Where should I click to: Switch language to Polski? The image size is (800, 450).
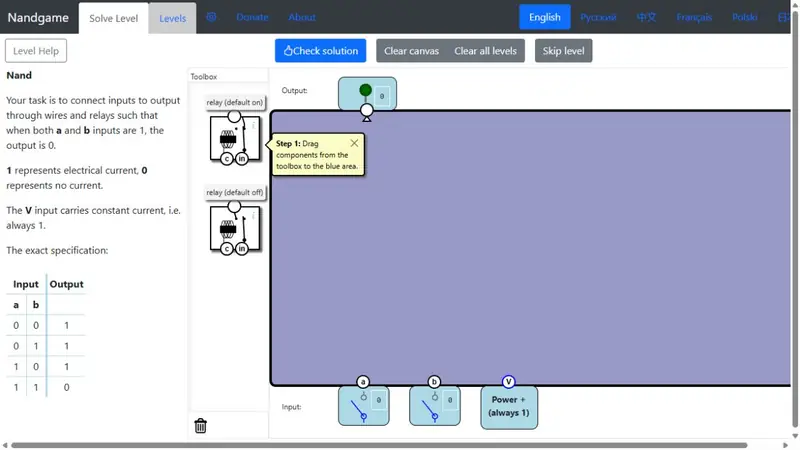(x=744, y=17)
